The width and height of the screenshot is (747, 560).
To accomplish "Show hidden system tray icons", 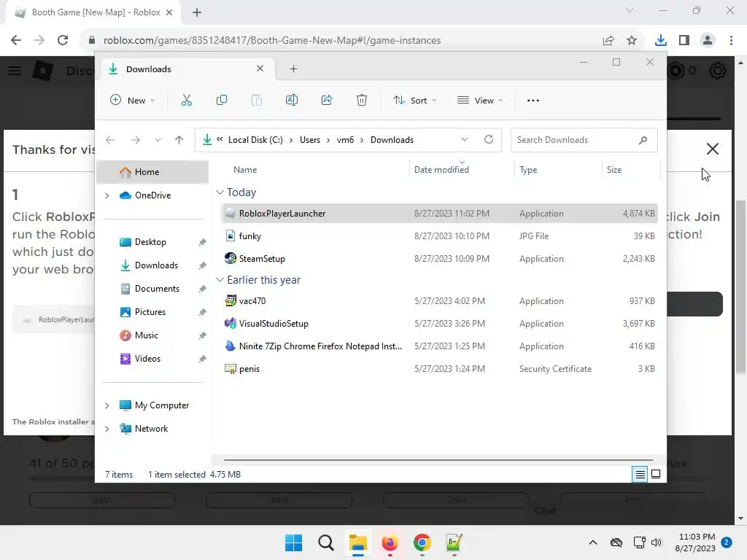I will 592,542.
